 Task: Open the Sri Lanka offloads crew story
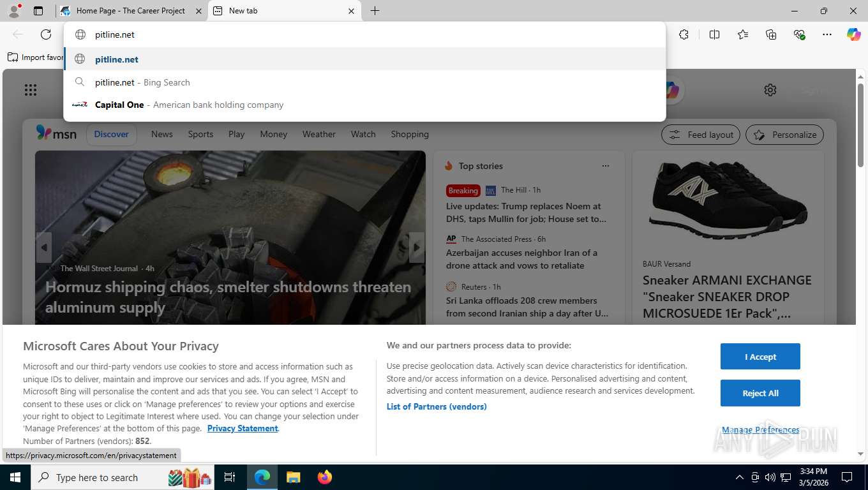coord(527,307)
